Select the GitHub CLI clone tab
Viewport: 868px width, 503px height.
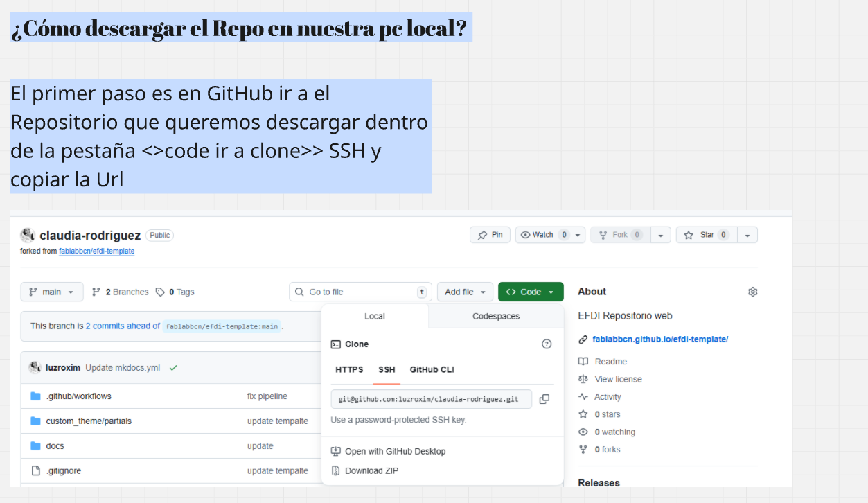pos(432,369)
